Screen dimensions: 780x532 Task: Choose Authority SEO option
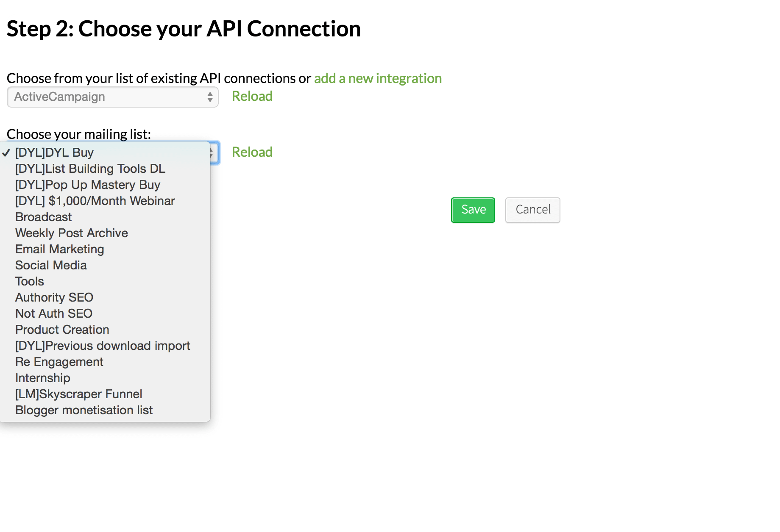click(105, 297)
